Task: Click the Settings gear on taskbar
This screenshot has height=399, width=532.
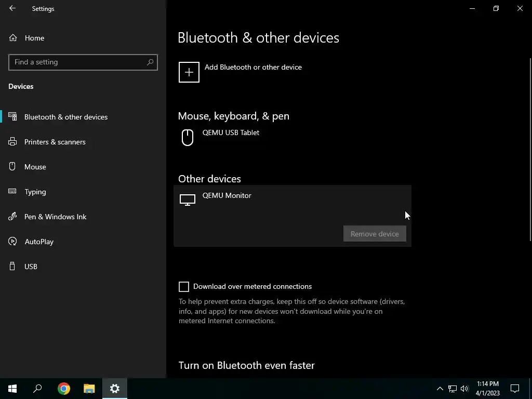Action: tap(115, 389)
